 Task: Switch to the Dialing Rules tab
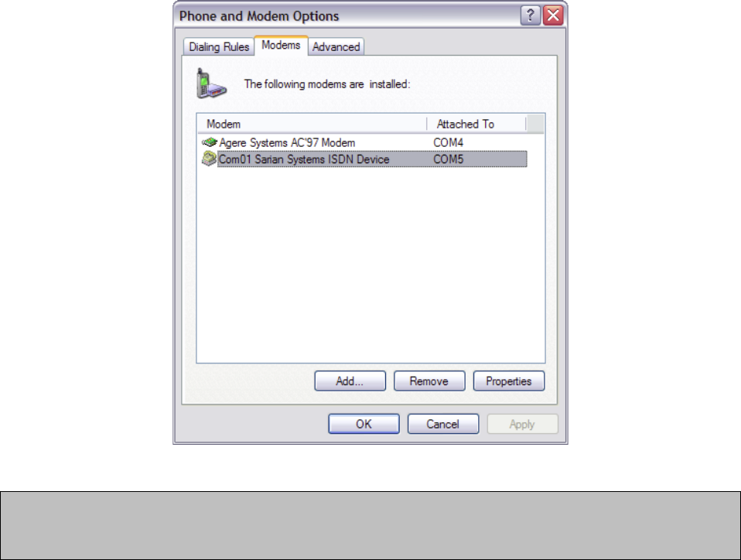click(x=219, y=46)
